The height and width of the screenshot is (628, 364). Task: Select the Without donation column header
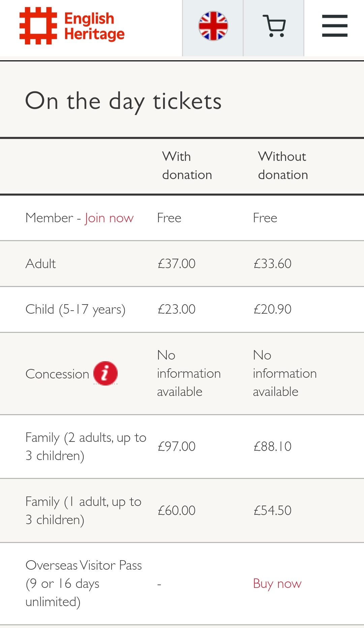pyautogui.click(x=283, y=166)
